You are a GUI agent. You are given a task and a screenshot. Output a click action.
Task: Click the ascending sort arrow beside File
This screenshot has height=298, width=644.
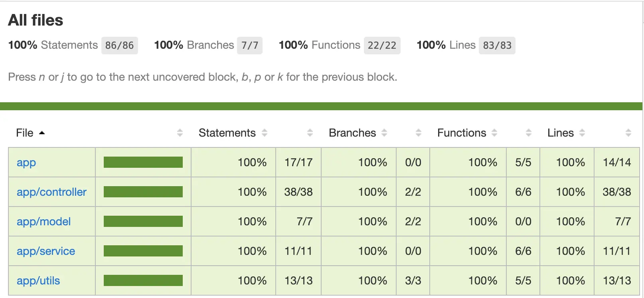tap(42, 133)
